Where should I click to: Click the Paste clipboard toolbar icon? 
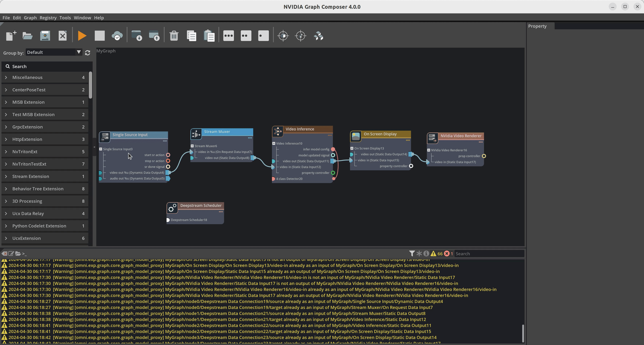[x=209, y=36]
